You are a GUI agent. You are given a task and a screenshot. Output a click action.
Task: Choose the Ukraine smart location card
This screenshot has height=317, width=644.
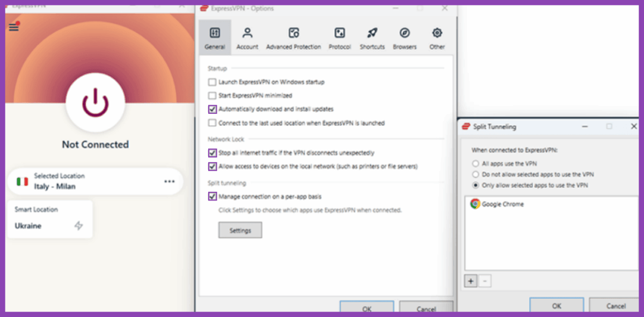coord(50,219)
